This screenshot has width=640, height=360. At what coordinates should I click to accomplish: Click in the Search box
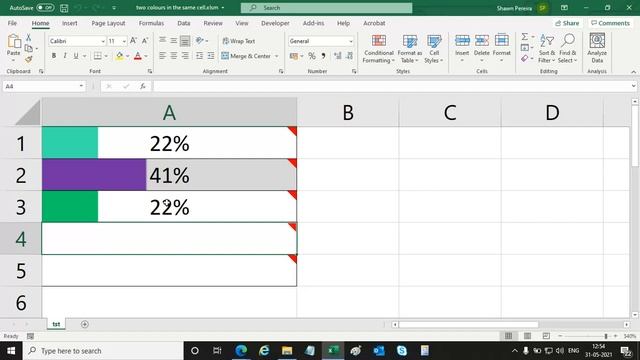point(326,8)
